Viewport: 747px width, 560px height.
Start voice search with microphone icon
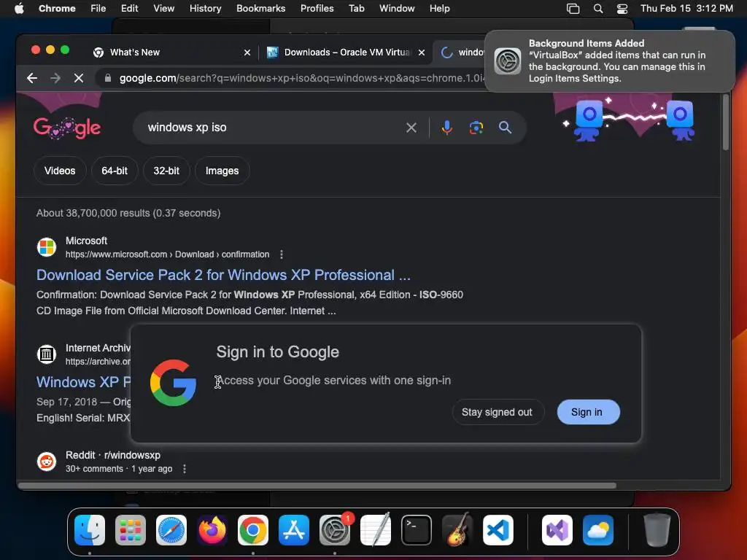click(447, 128)
